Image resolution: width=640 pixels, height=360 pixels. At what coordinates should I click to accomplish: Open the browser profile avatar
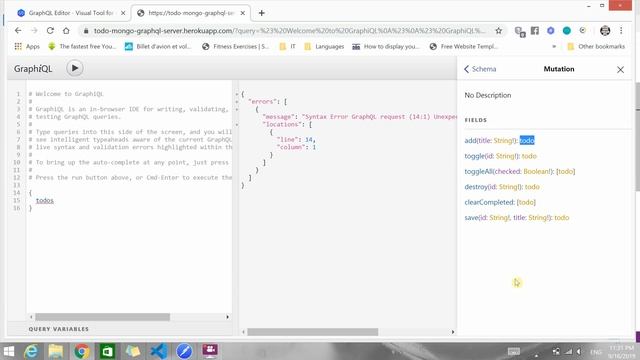[605, 31]
